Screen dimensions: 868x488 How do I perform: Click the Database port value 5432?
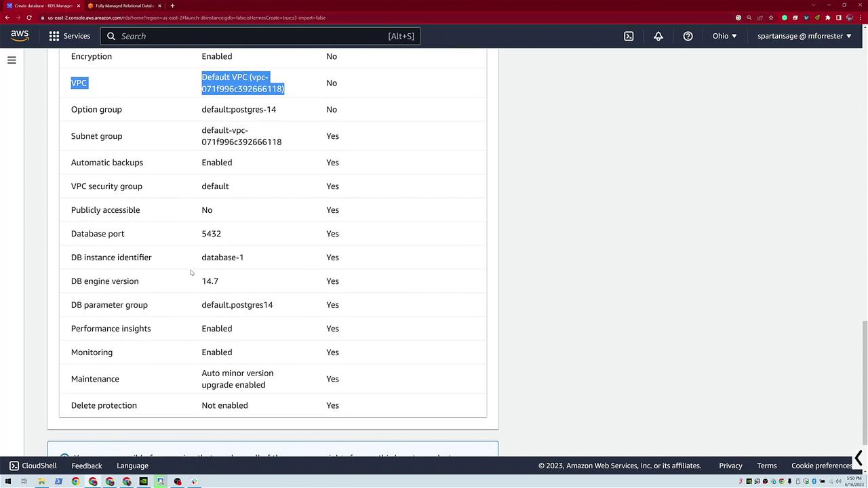click(211, 234)
